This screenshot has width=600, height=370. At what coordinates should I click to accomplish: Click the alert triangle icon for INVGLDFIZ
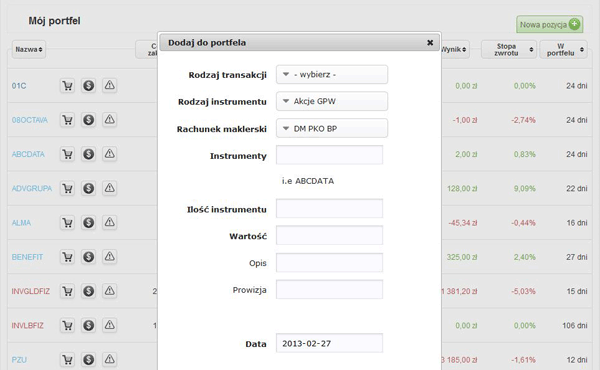[109, 291]
